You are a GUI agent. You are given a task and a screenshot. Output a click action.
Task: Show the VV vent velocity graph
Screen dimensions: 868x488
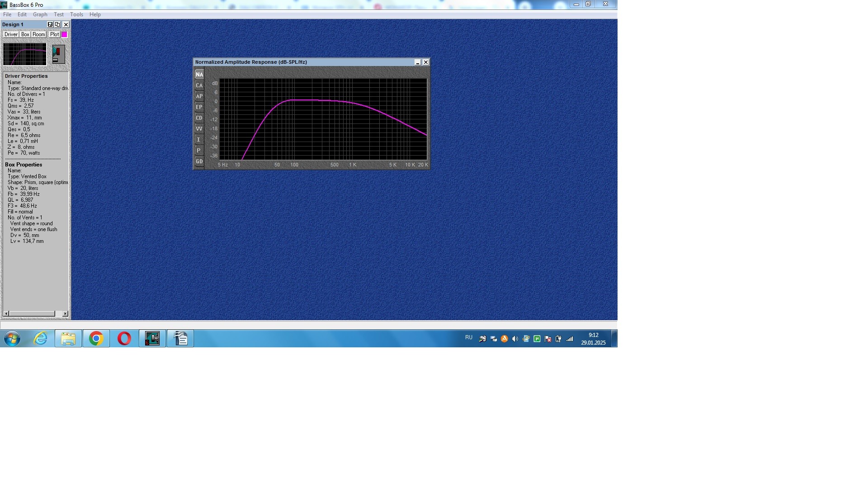199,129
